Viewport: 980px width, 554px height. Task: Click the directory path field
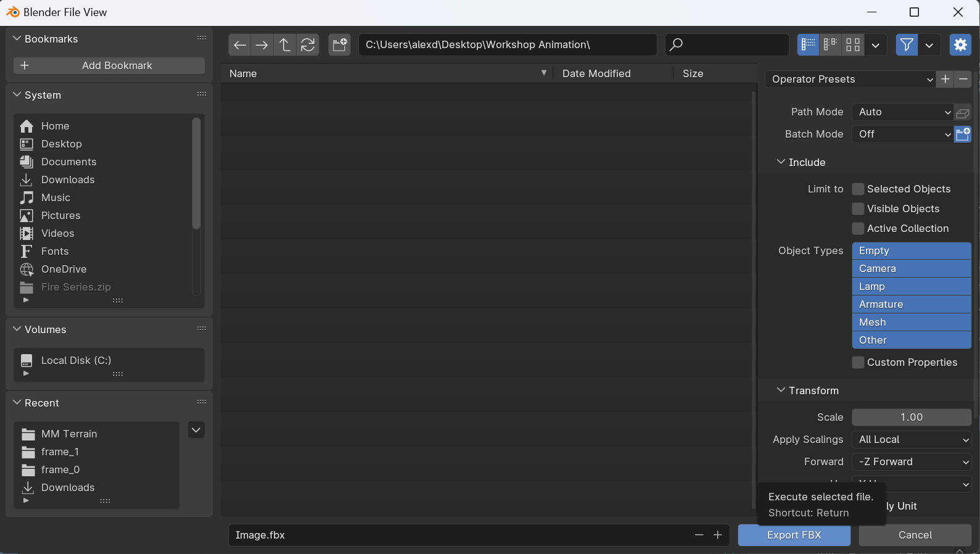point(508,45)
